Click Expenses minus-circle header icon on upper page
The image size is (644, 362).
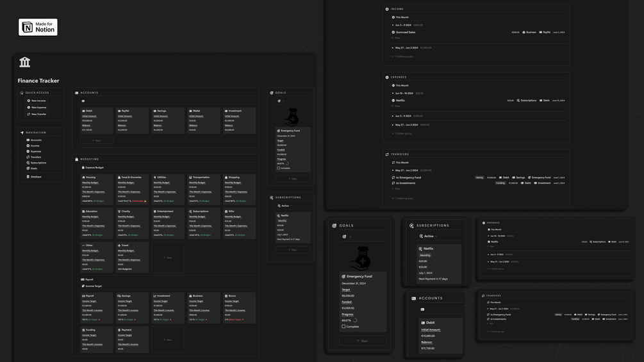(x=387, y=77)
